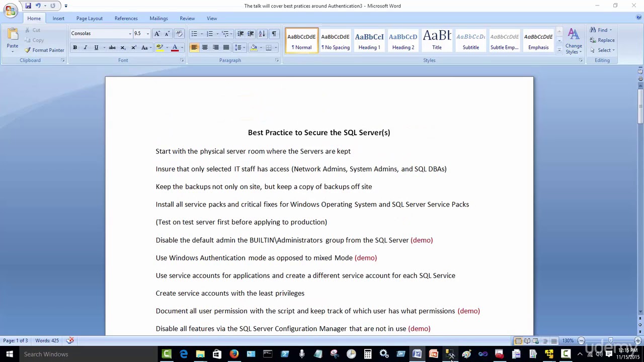The width and height of the screenshot is (644, 362).
Task: Click the Sort A-Z icon
Action: [x=262, y=34]
